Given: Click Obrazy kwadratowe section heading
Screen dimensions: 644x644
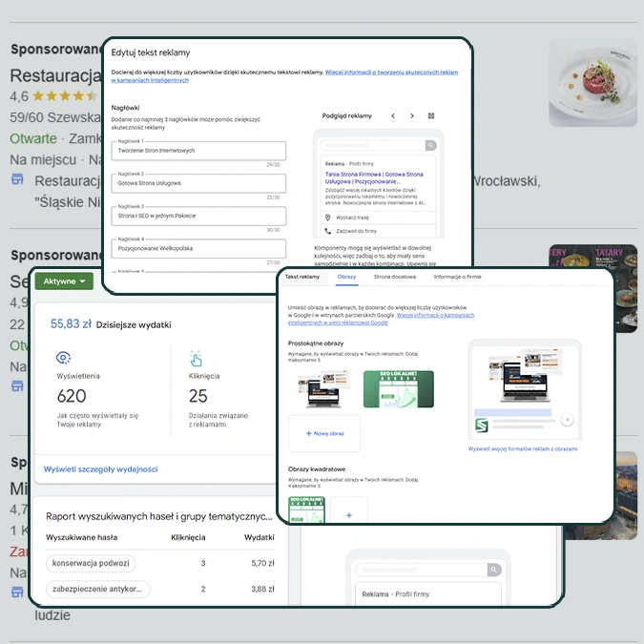Looking at the screenshot, I should pos(316,469).
